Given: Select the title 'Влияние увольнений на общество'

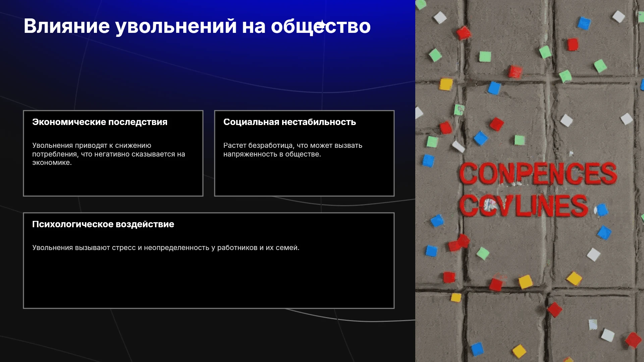Looking at the screenshot, I should coord(197,26).
